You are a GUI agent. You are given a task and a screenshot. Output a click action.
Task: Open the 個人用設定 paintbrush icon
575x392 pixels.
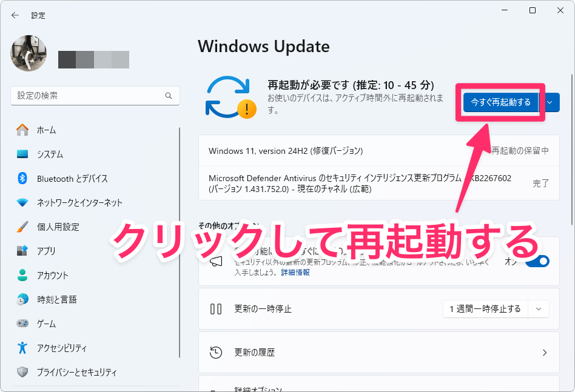coord(22,227)
